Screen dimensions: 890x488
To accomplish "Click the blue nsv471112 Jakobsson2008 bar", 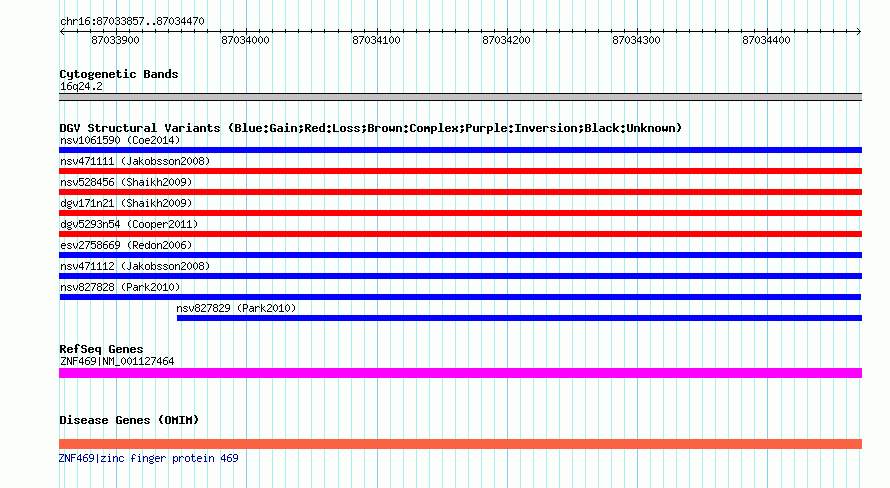I will [x=460, y=276].
